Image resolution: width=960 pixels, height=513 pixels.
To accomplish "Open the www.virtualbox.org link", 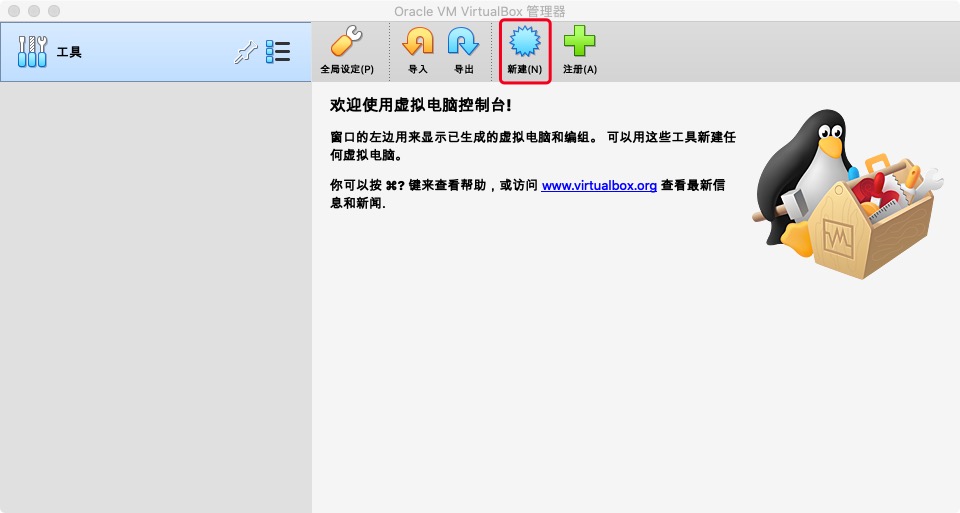I will pos(599,185).
